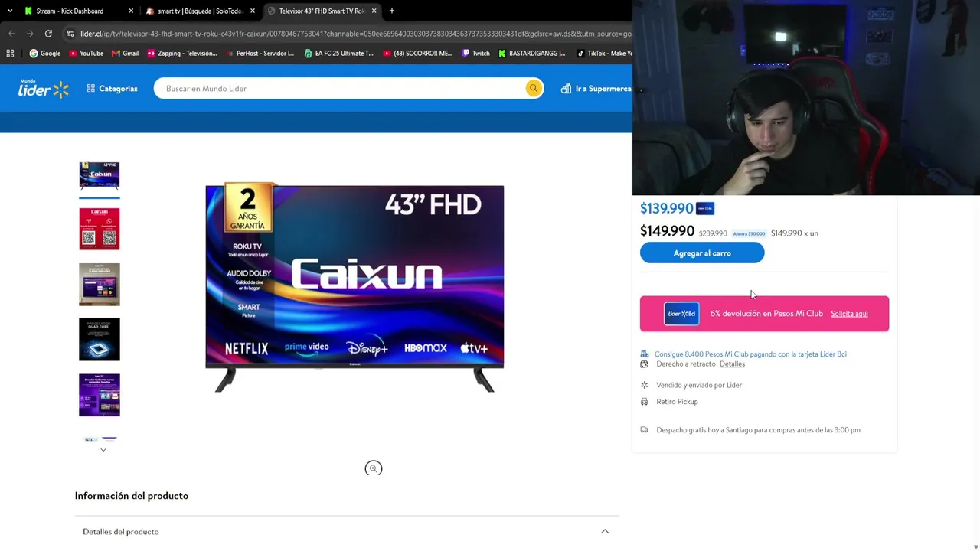Viewport: 980px width, 551px height.
Task: Open the TikTok - Make Your Day bookmark
Action: tap(604, 54)
